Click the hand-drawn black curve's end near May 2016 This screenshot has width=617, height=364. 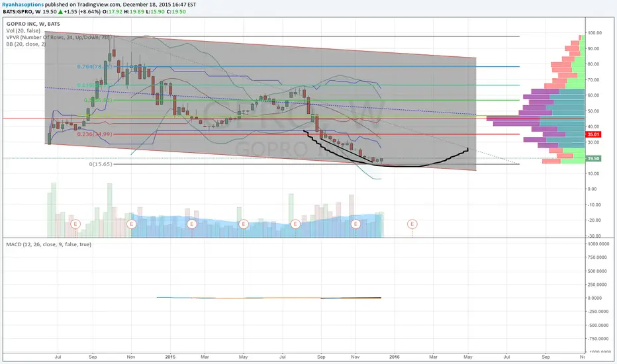pyautogui.click(x=467, y=149)
